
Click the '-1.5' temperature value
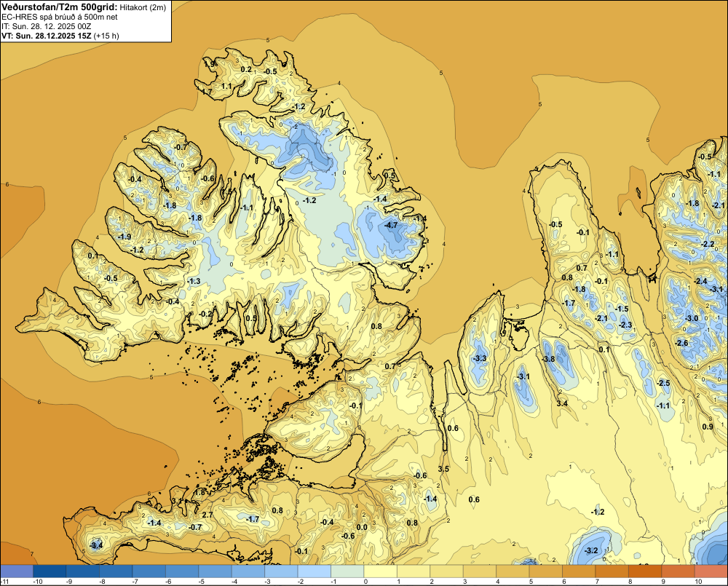622,309
